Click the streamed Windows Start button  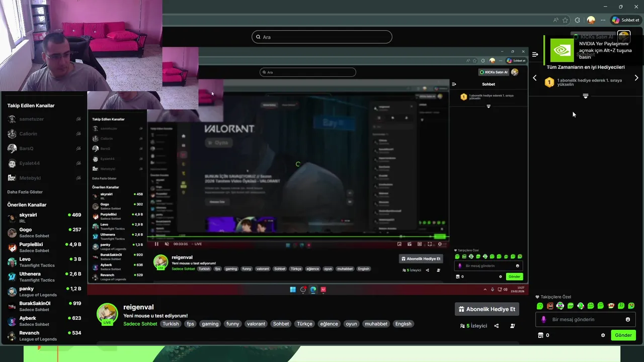coord(293,289)
